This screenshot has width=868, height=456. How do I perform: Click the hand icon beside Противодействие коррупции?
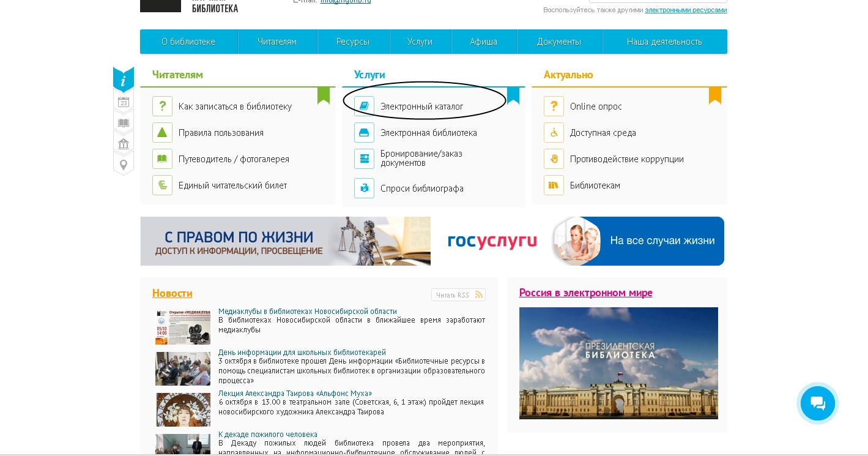[554, 159]
